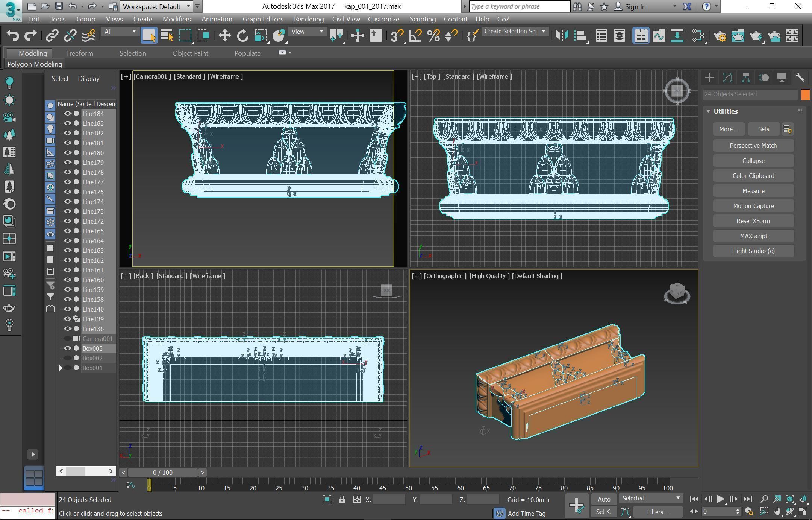812x520 pixels.
Task: Open the Sign In dropdown arrow
Action: 674,6
